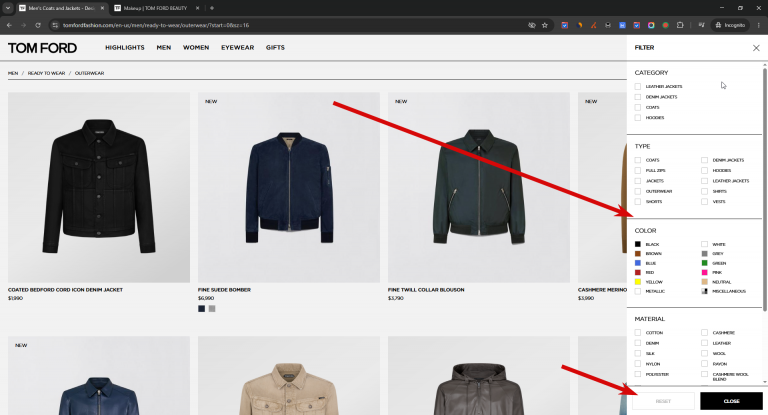Open the Extensions puzzle icon
Screen dimensions: 768x415
tap(680, 25)
